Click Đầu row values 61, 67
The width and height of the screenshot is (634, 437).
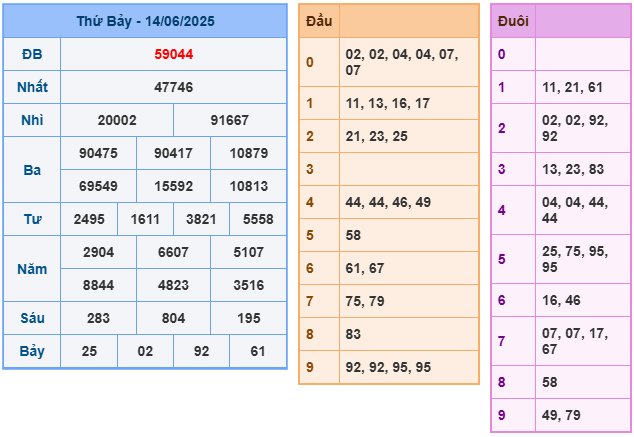(365, 268)
